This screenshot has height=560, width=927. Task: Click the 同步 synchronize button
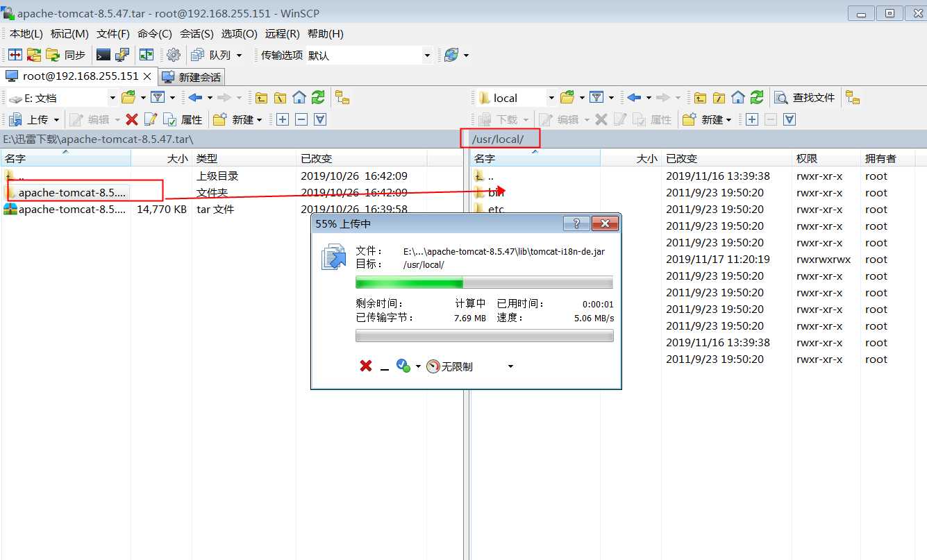pyautogui.click(x=66, y=55)
